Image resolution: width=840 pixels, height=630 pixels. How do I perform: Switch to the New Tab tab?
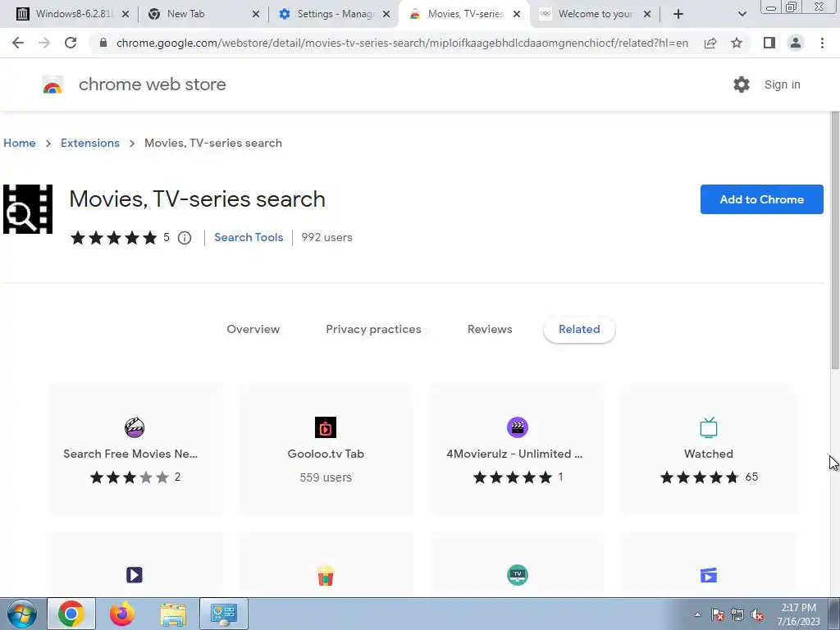pos(185,14)
